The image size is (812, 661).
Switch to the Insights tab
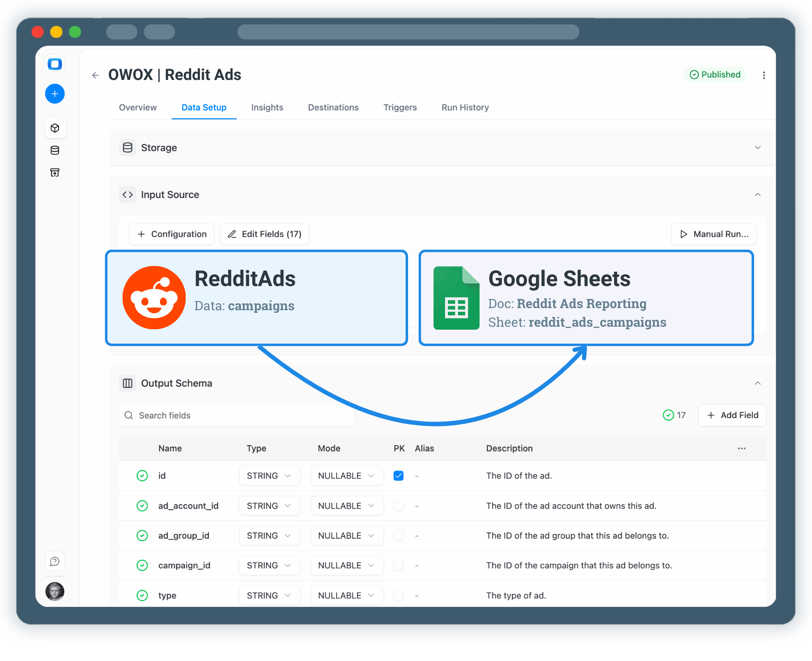(x=267, y=107)
